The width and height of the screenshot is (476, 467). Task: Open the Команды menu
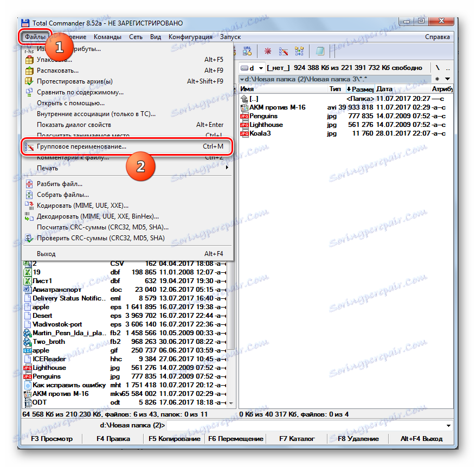[107, 37]
